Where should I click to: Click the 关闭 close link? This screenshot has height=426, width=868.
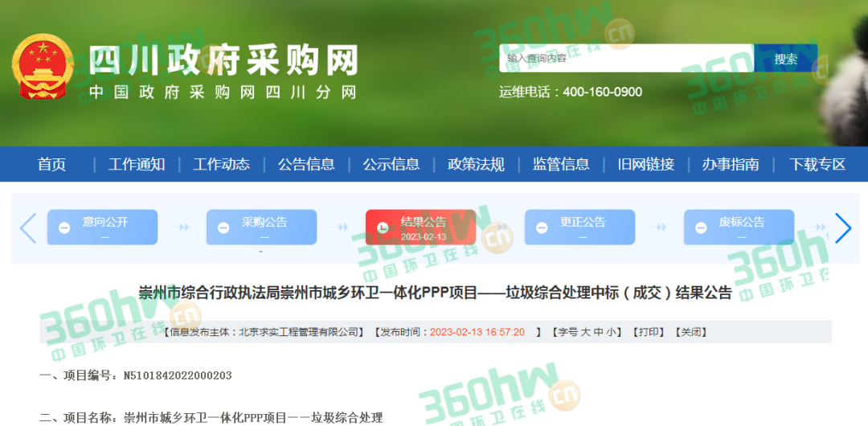click(x=691, y=333)
